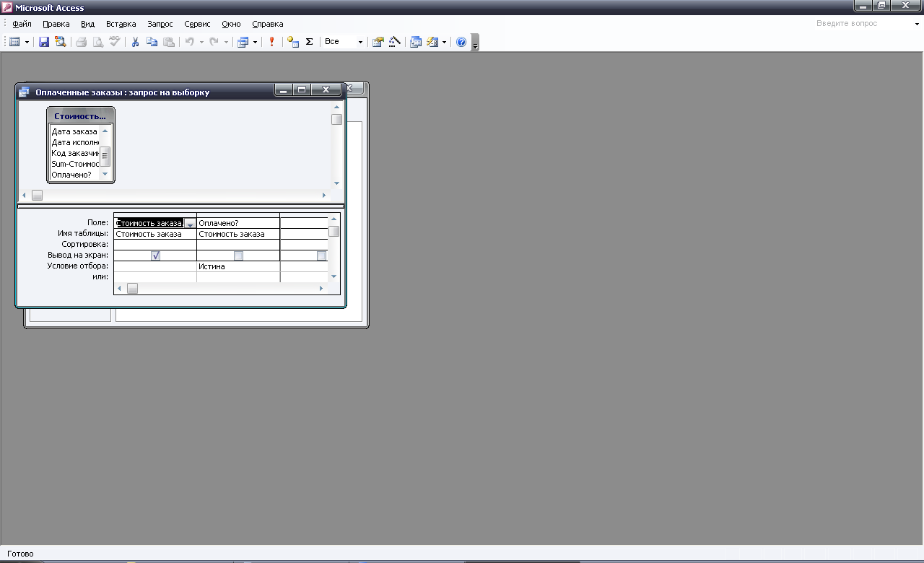The width and height of the screenshot is (924, 563).
Task: Click the sort cell under Стоимость заказа column
Action: tap(155, 245)
